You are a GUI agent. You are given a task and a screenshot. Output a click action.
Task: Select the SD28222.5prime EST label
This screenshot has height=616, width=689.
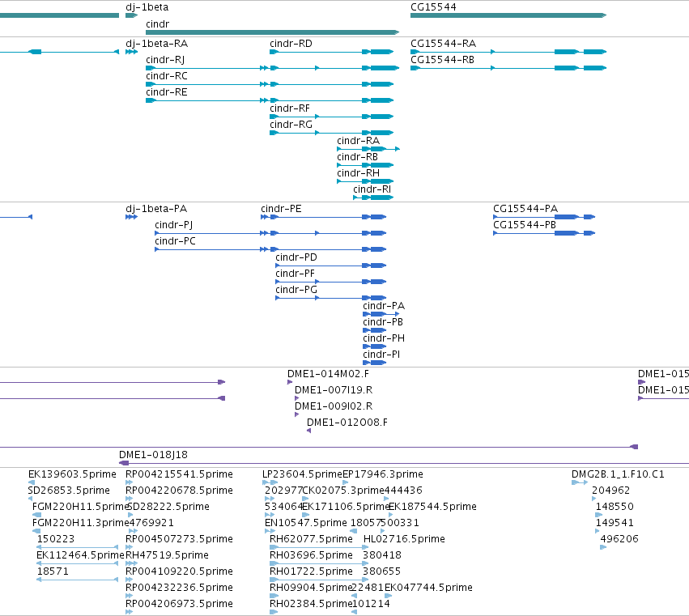pos(168,507)
